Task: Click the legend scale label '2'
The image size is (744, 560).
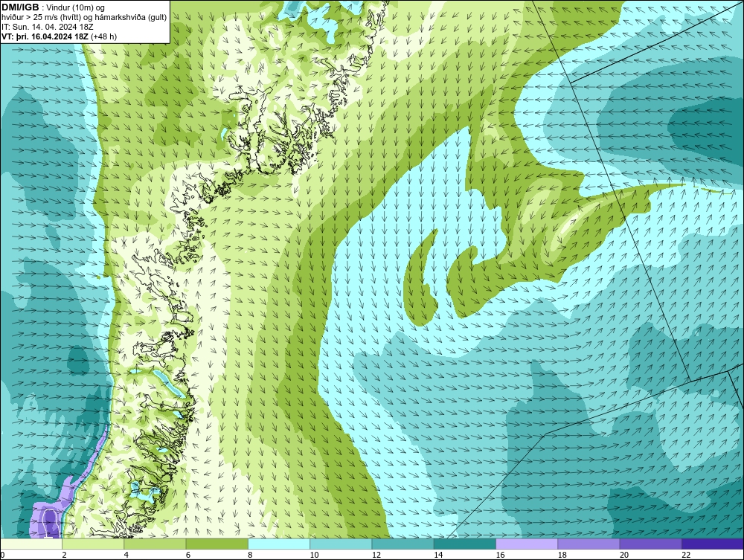Action: 64,555
